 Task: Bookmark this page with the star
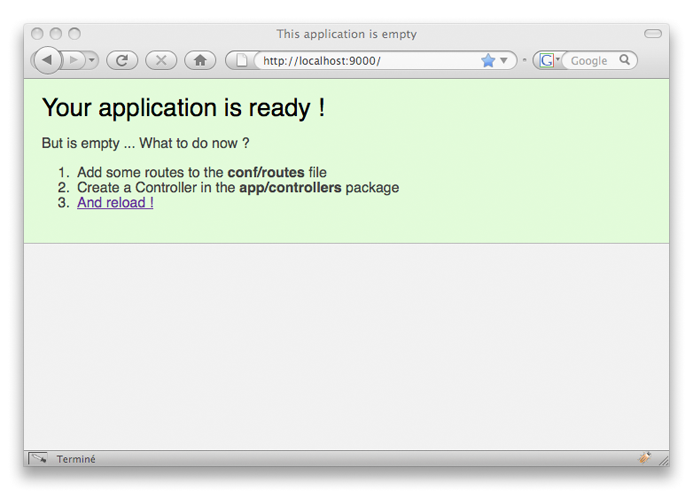coord(488,60)
